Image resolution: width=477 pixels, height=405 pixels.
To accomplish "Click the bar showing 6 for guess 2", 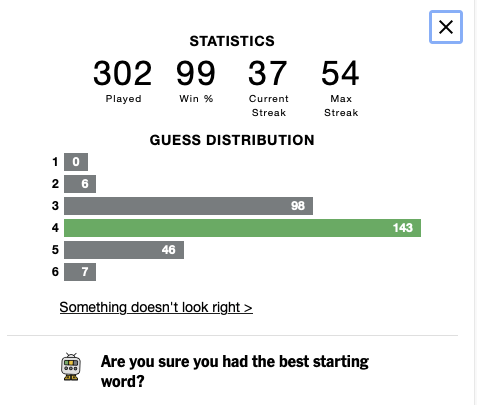I will click(x=80, y=184).
